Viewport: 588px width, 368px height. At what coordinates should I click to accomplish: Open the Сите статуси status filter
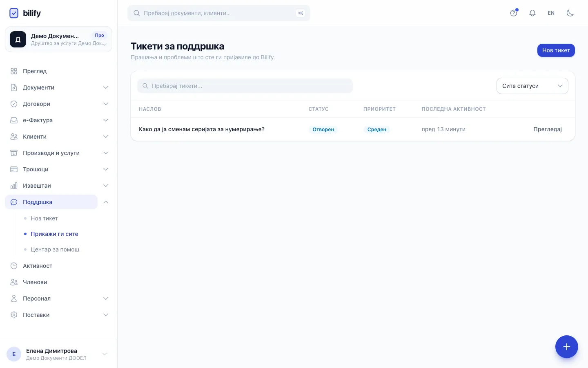(x=532, y=86)
